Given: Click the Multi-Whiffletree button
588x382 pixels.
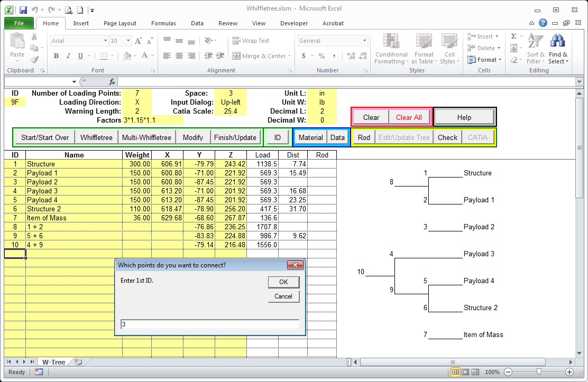Looking at the screenshot, I should (x=146, y=137).
